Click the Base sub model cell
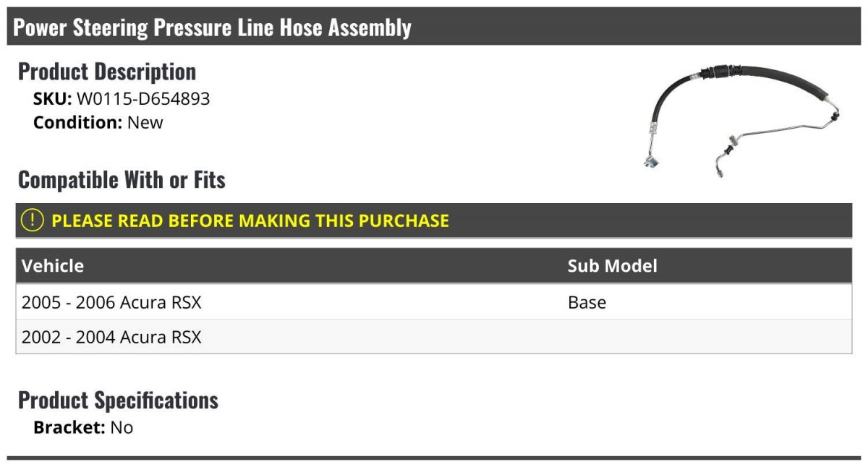Image resolution: width=868 pixels, height=467 pixels. tap(587, 302)
